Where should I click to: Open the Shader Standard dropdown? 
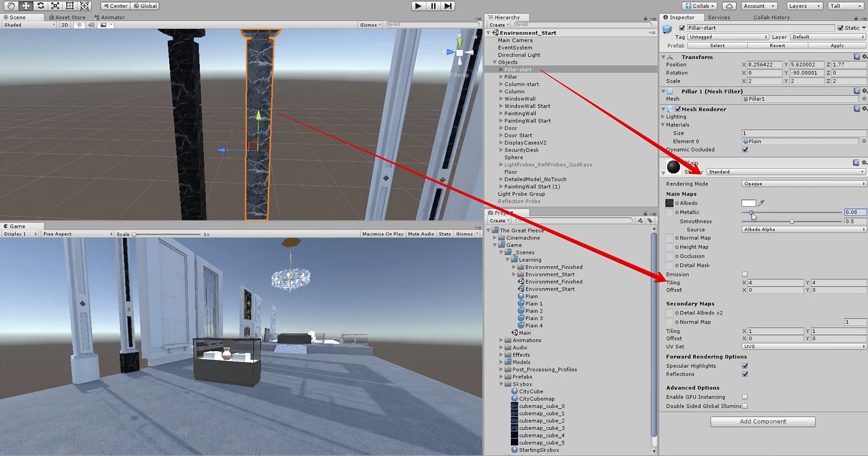[786, 171]
